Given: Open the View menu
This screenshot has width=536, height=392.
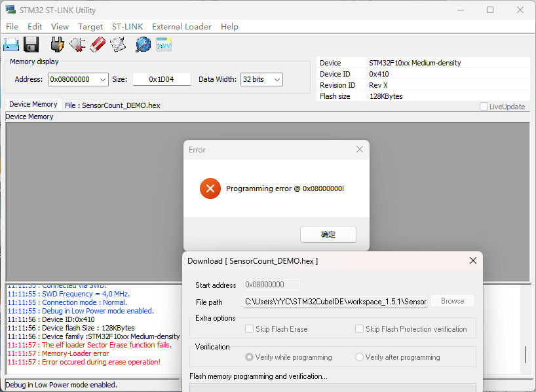Looking at the screenshot, I should point(60,27).
